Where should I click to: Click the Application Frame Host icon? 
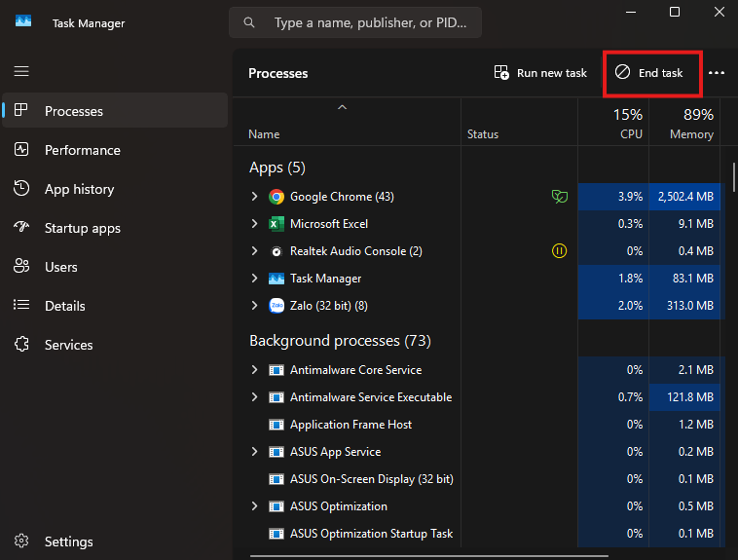click(277, 425)
